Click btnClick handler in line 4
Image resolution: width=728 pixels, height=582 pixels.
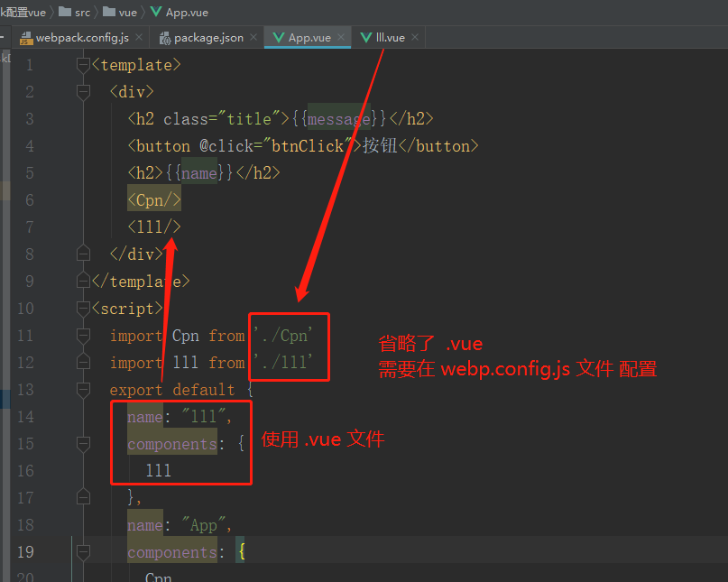point(308,146)
